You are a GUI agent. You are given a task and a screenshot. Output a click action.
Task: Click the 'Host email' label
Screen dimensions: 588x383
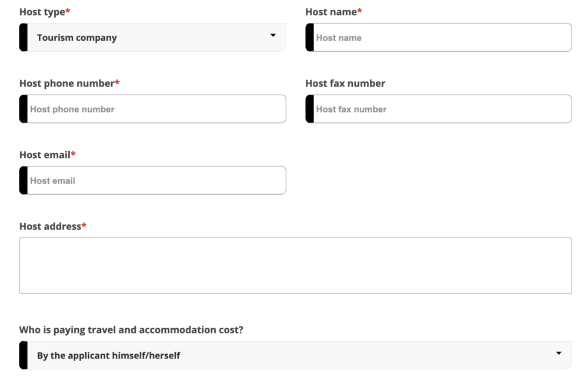coord(45,155)
